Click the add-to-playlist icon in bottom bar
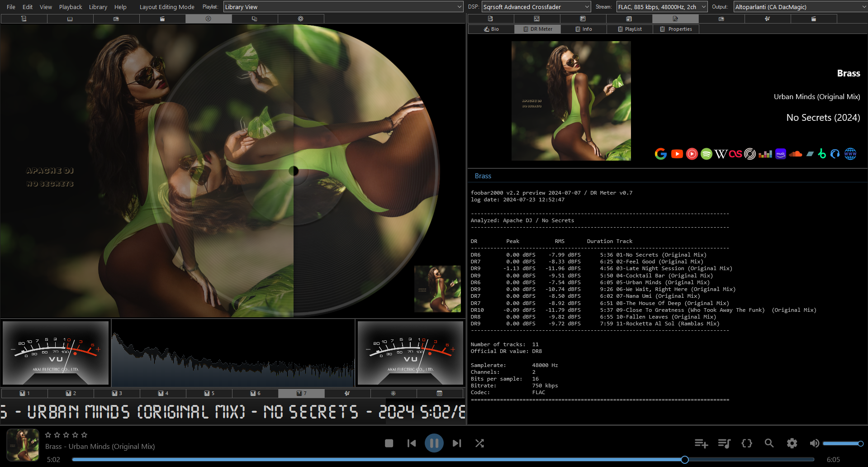The width and height of the screenshot is (868, 467). [701, 443]
